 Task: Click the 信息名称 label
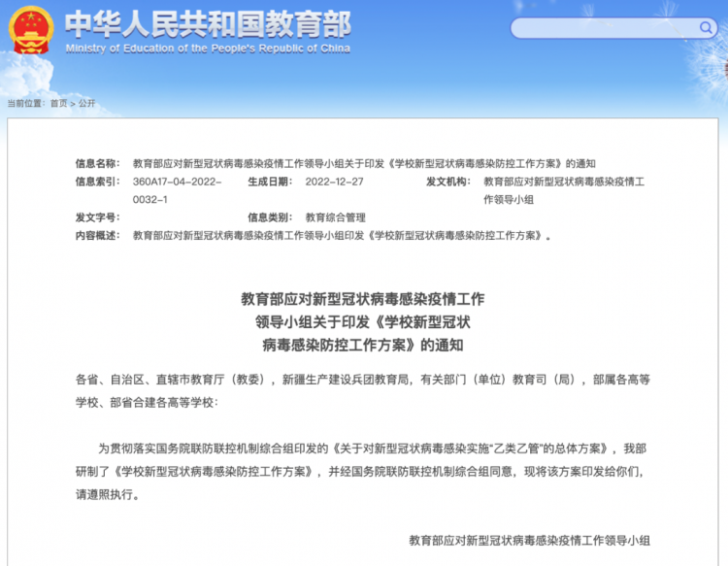coord(97,163)
